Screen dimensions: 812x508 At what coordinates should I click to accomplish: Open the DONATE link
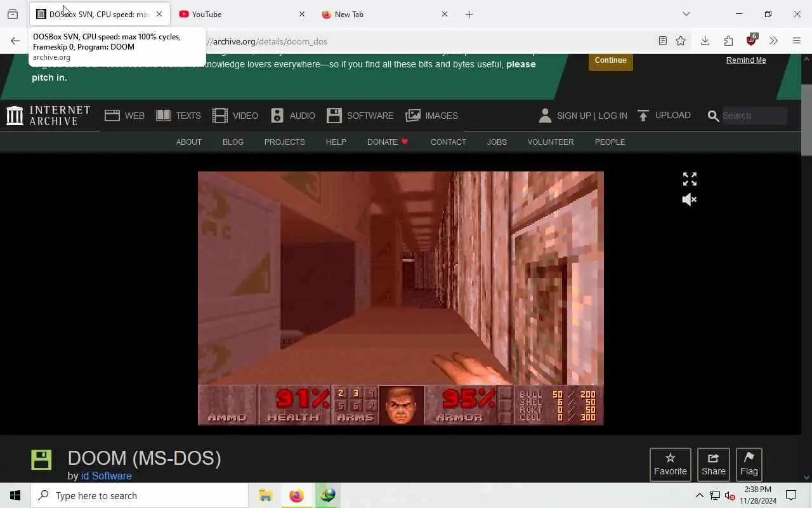pos(388,142)
